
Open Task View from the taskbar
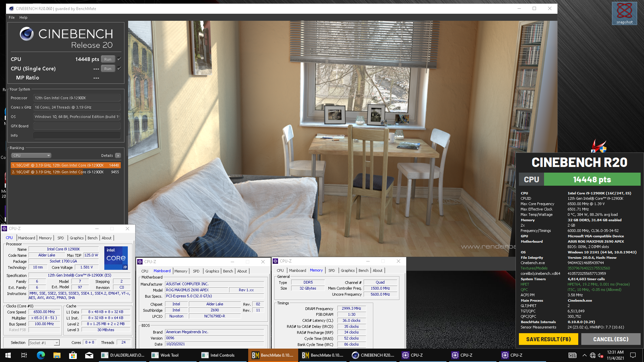coord(24,355)
